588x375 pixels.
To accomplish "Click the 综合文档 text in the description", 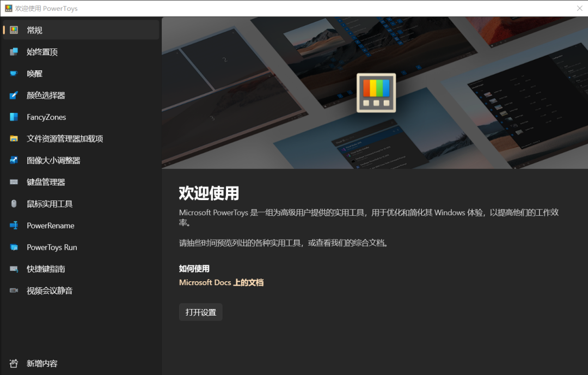I will click(x=368, y=243).
